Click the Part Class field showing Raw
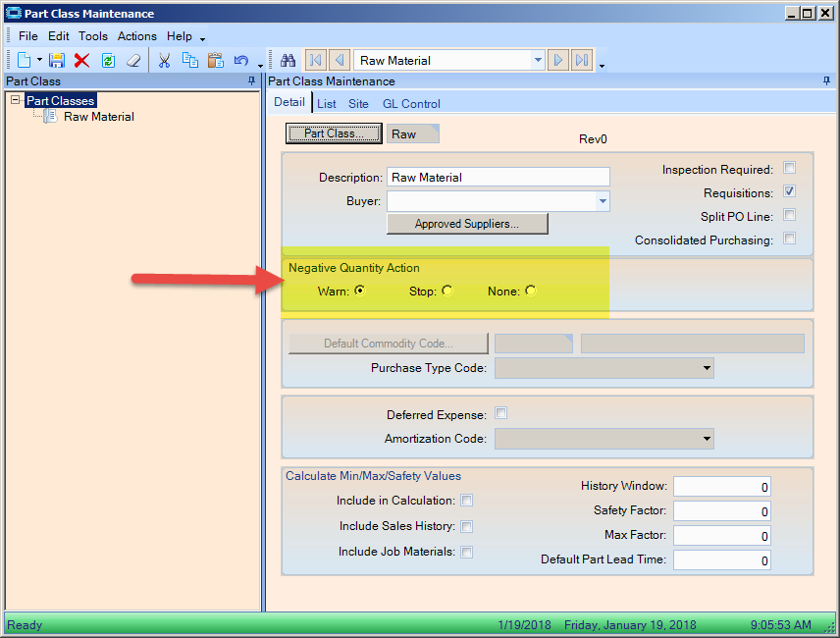The image size is (840, 638). (x=413, y=133)
